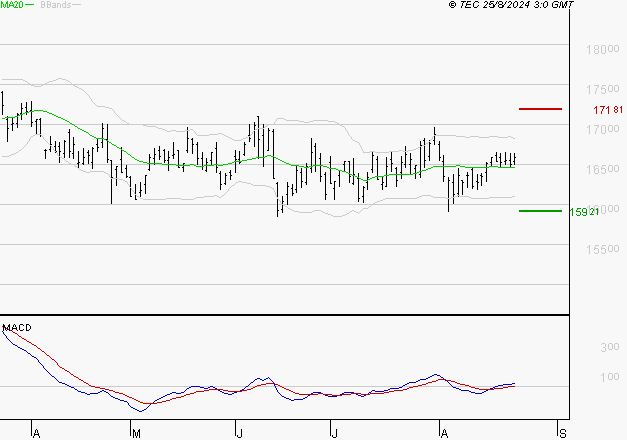This screenshot has height=440, width=627.
Task: Click the M month marker on the time axis
Action: [136, 434]
